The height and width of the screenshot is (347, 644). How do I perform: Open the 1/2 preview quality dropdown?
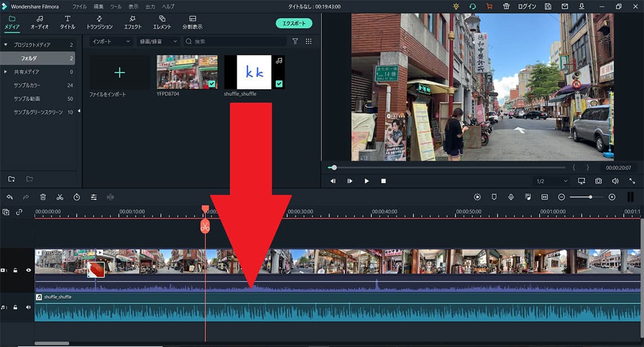coord(551,181)
